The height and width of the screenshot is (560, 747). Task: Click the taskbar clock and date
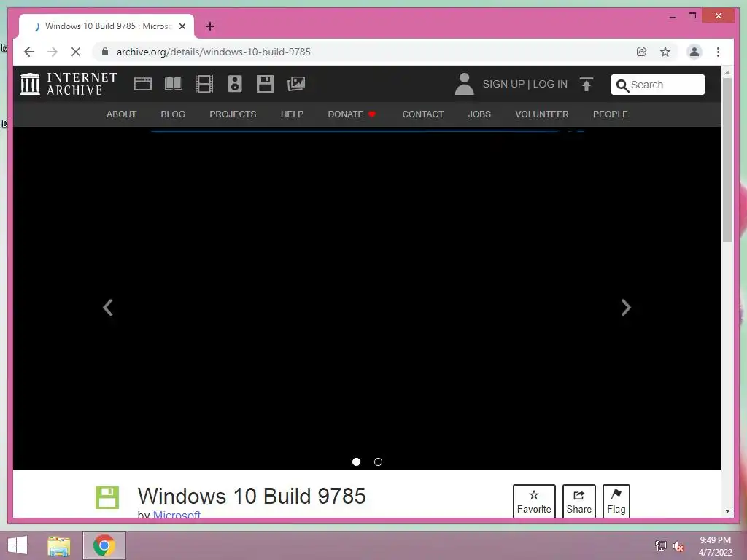tap(715, 546)
